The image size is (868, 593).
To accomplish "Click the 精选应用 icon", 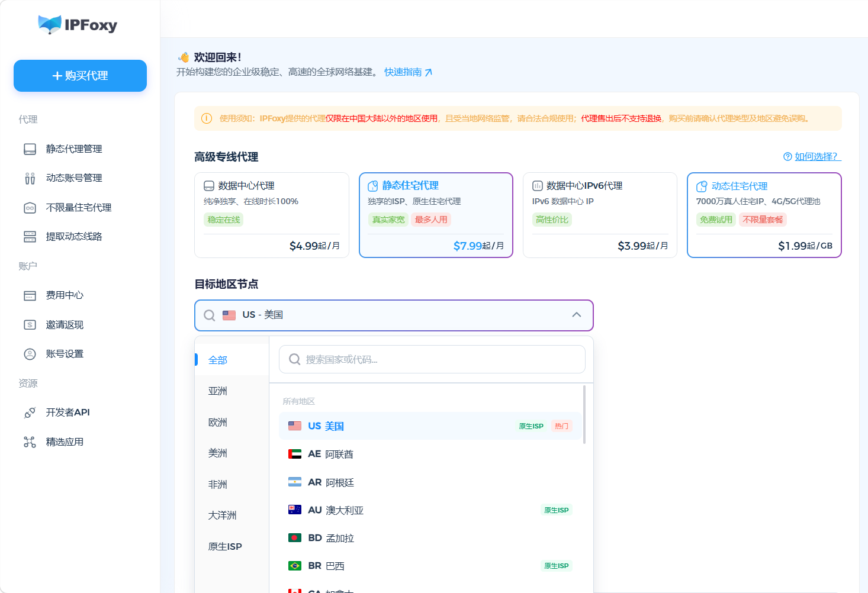I will coord(30,442).
